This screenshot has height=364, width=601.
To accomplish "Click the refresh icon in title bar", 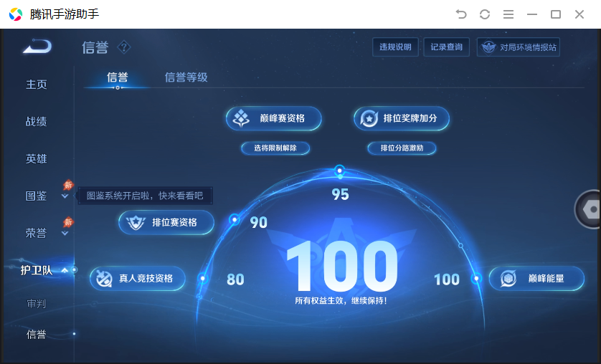I will click(485, 14).
